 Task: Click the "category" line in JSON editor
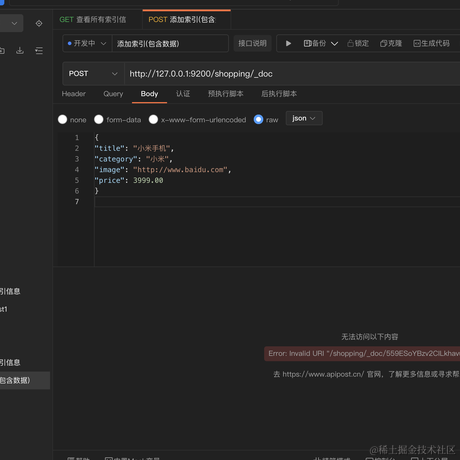point(133,159)
